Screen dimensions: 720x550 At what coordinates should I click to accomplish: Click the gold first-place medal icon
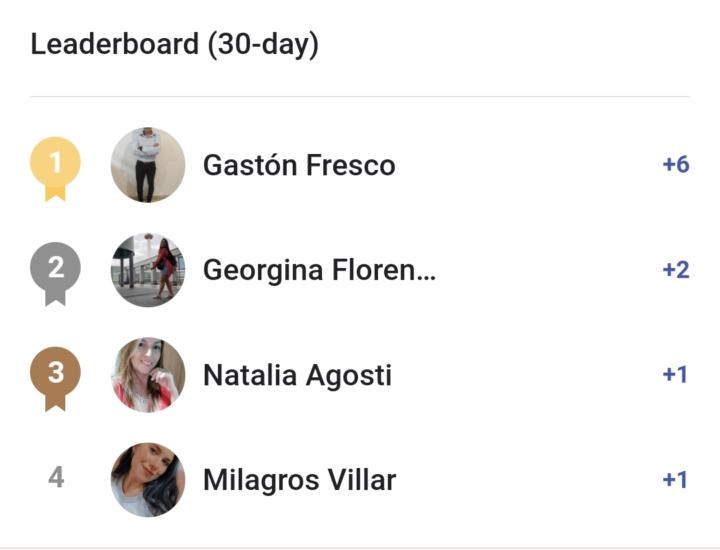[56, 166]
